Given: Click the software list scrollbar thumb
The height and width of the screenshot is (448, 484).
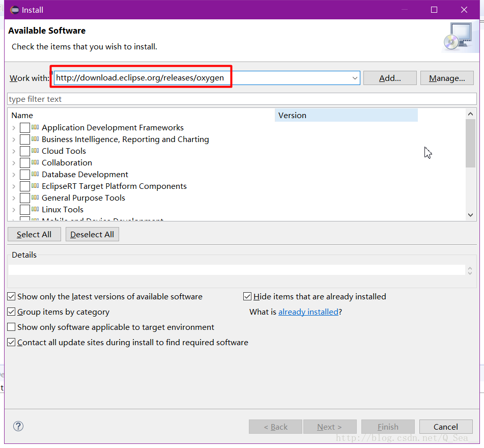Looking at the screenshot, I should [470, 143].
